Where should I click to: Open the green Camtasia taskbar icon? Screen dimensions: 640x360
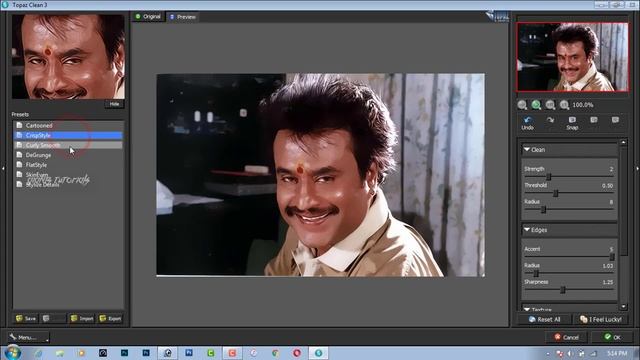[211, 353]
